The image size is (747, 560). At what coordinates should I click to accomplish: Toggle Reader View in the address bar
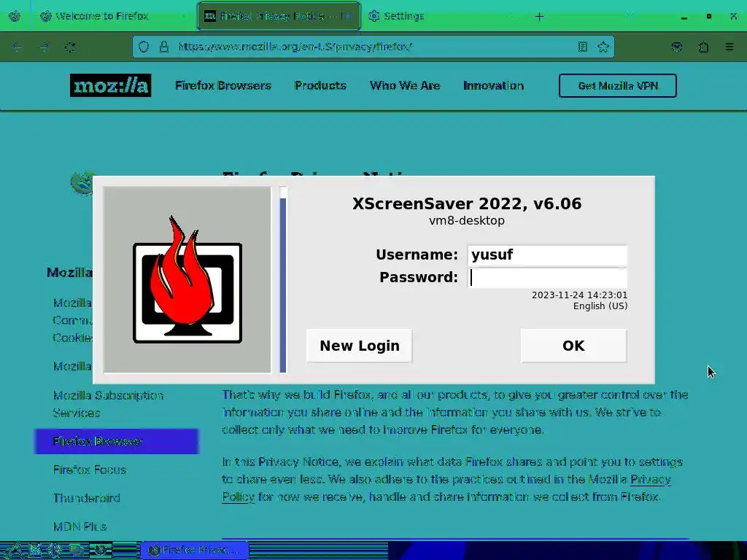582,47
